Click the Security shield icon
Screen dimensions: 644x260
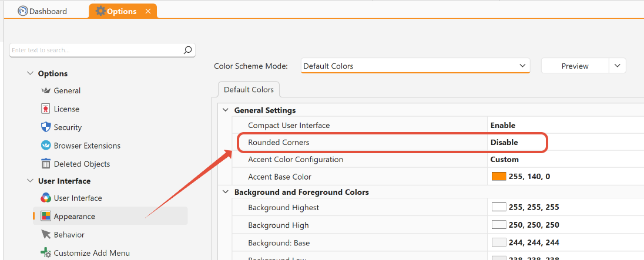pyautogui.click(x=46, y=127)
